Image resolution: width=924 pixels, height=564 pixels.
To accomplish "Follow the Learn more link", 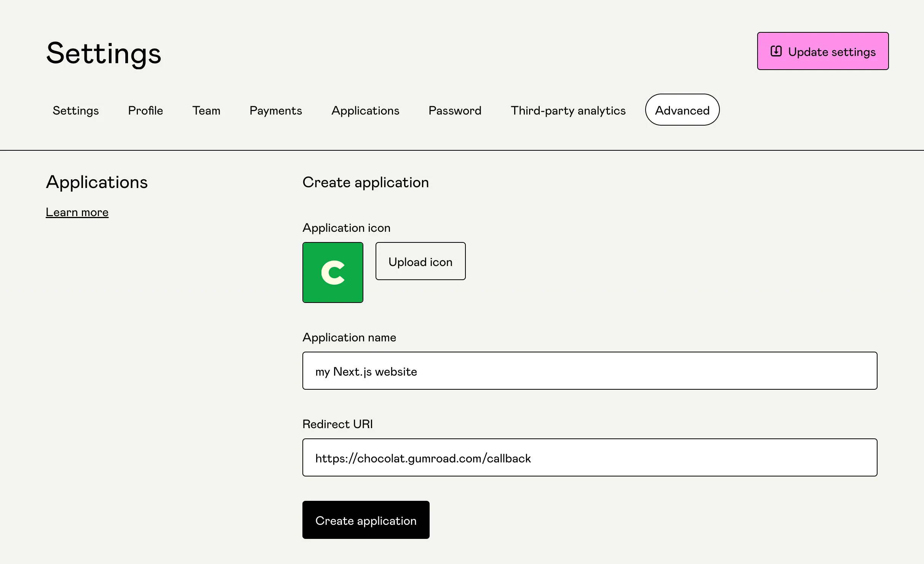I will 77,212.
